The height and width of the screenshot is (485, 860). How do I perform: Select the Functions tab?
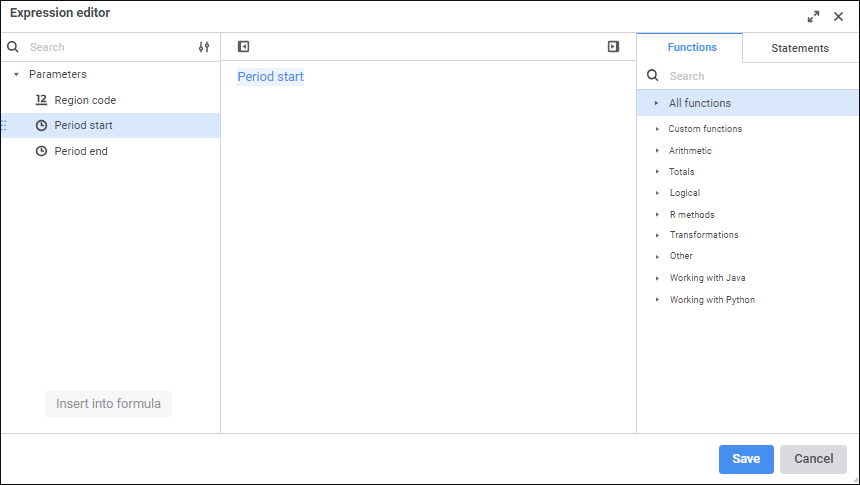pyautogui.click(x=692, y=47)
